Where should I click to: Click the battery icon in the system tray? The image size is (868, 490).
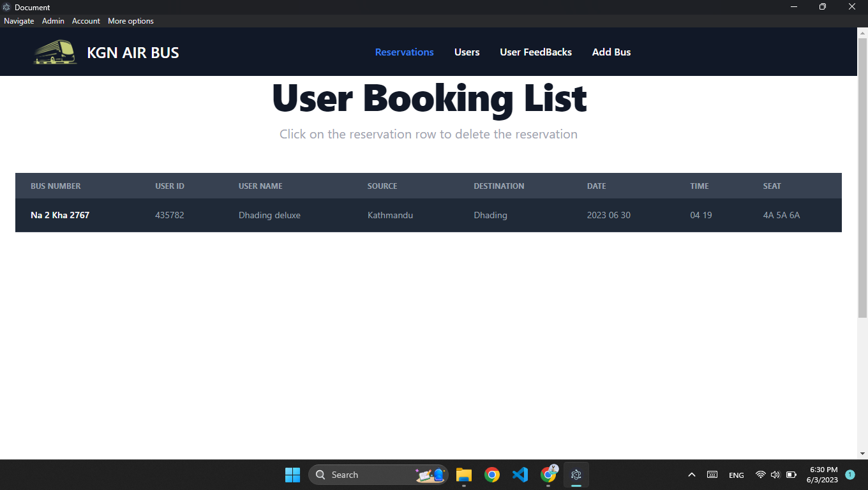click(791, 475)
